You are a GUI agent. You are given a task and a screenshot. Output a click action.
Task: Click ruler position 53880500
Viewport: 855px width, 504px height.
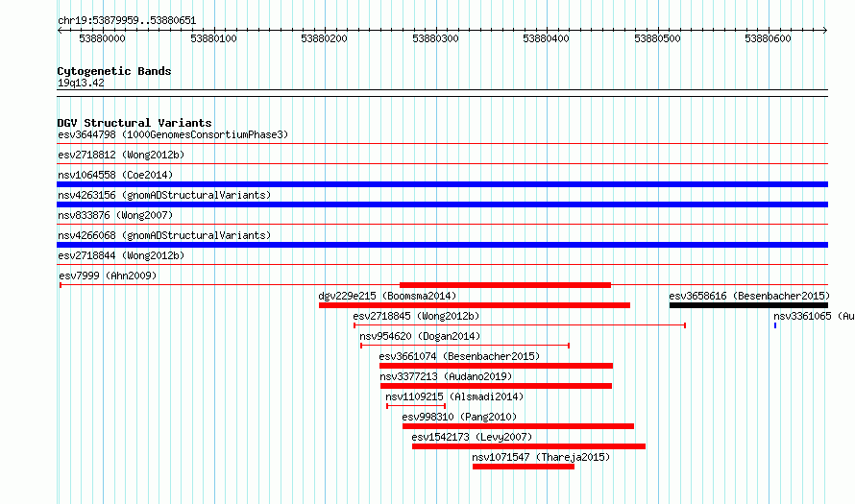[657, 38]
